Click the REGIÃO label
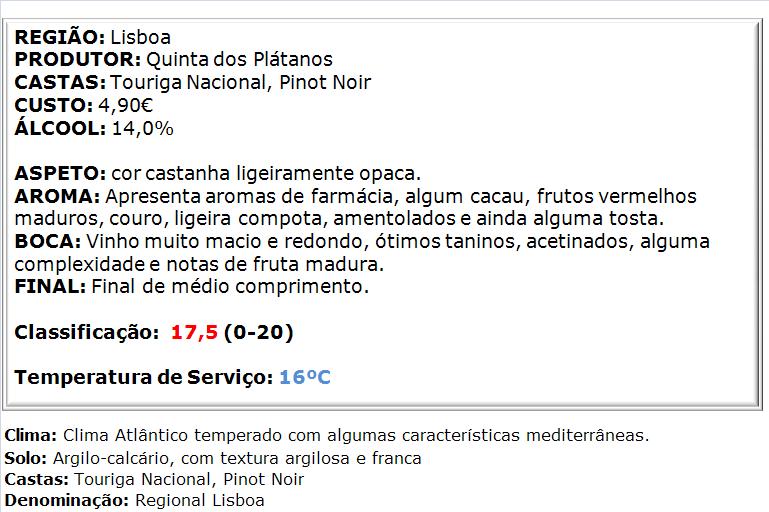Image resolution: width=769 pixels, height=512 pixels. coord(59,37)
